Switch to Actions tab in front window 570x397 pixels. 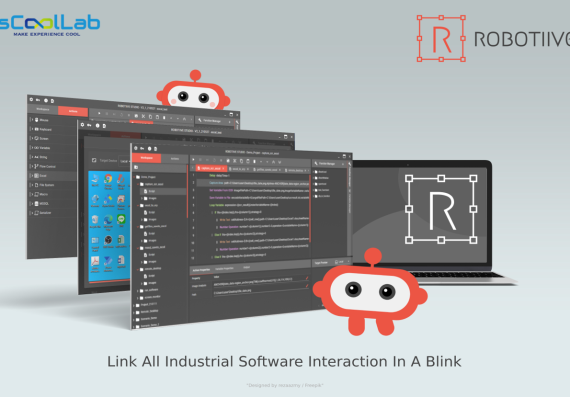(175, 159)
